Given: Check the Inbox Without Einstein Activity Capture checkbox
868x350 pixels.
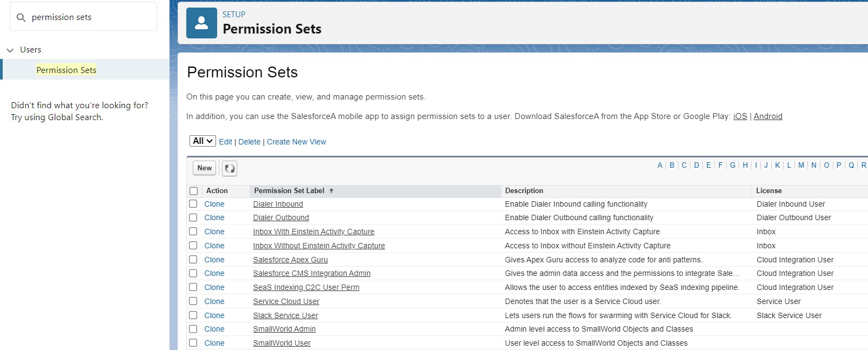Looking at the screenshot, I should click(x=193, y=246).
